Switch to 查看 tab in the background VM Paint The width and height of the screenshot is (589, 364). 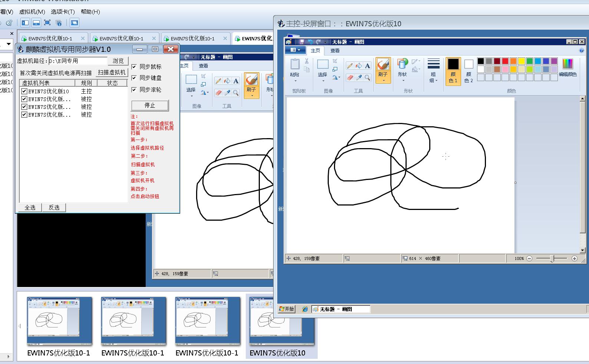[x=203, y=66]
